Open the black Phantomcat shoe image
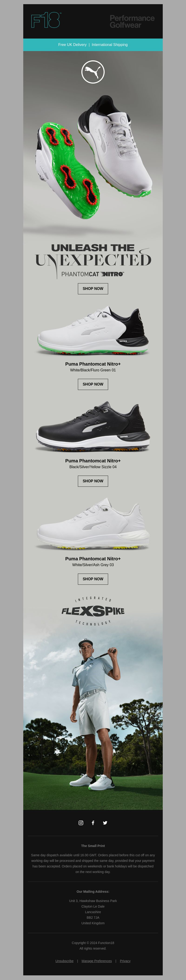The width and height of the screenshot is (186, 980). pos(93,426)
